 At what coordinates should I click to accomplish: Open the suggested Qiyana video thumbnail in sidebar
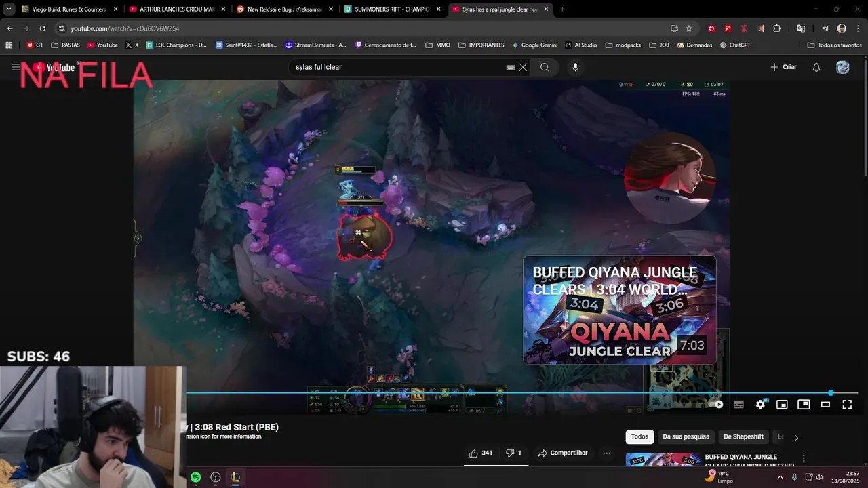[663, 460]
